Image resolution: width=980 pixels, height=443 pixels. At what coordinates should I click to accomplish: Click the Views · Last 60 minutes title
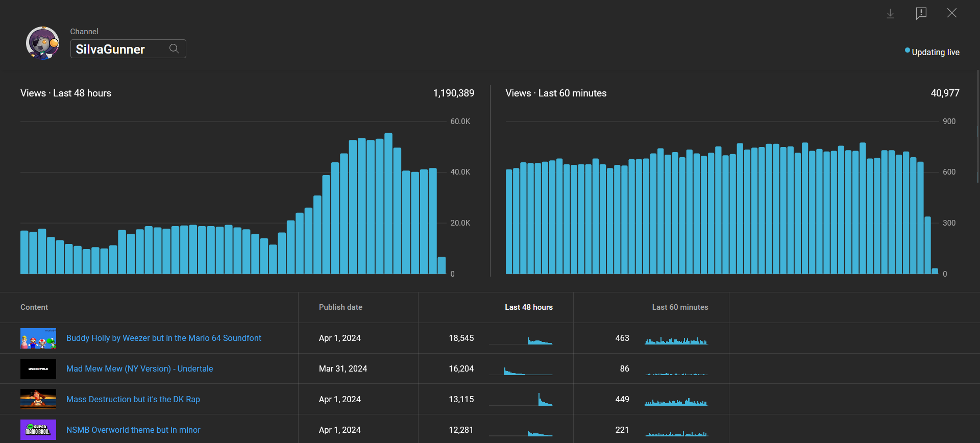pyautogui.click(x=556, y=93)
